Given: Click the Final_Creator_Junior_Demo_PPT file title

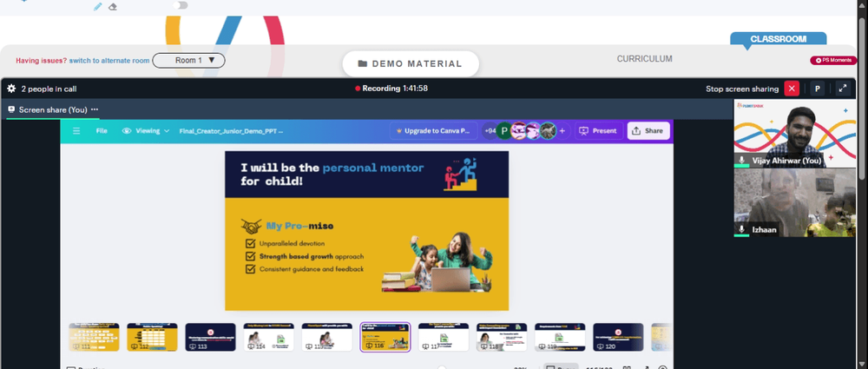Looking at the screenshot, I should coord(232,131).
